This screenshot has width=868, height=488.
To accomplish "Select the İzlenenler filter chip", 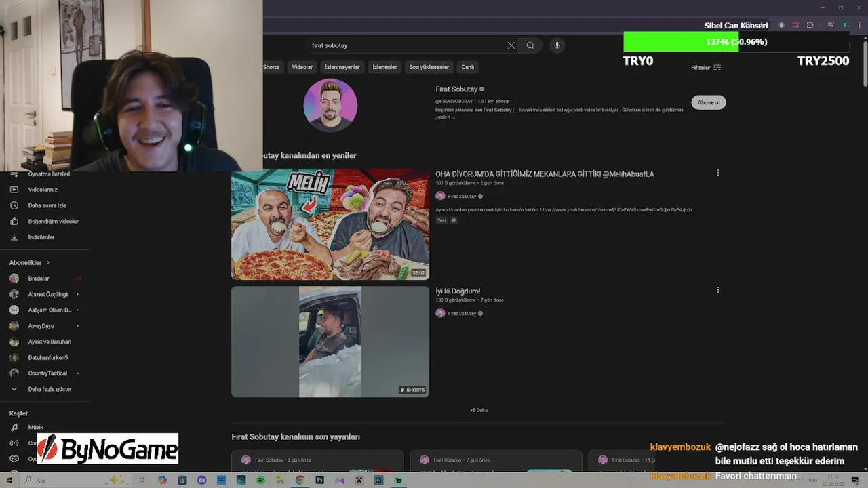I will click(x=384, y=67).
